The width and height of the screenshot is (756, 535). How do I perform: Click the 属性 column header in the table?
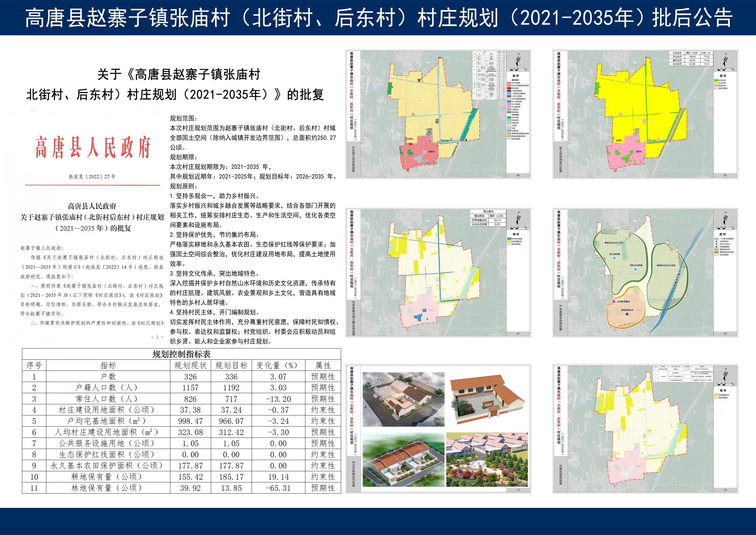(323, 365)
